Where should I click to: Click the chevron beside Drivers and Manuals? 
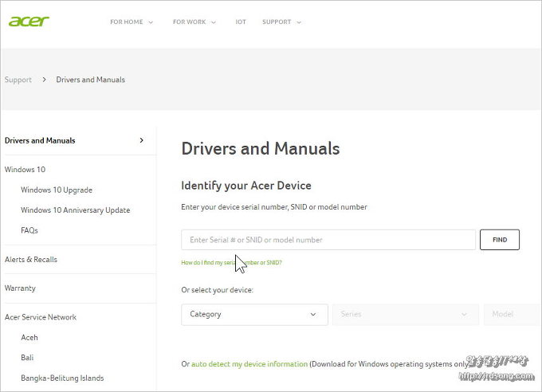click(x=142, y=140)
